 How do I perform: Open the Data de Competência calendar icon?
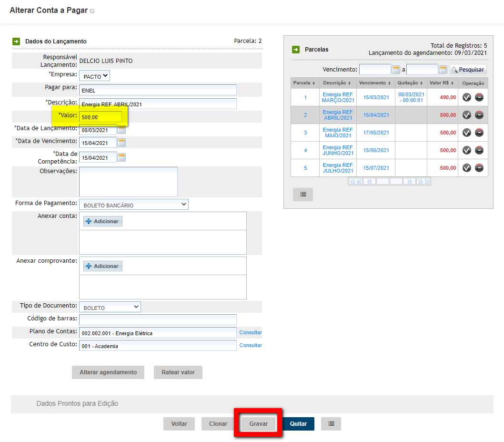click(121, 157)
